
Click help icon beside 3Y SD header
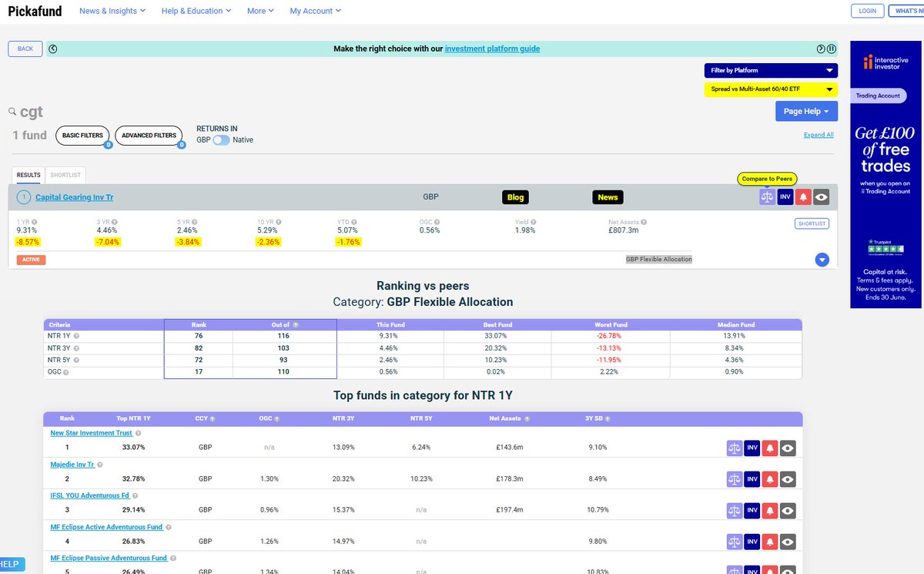click(608, 418)
